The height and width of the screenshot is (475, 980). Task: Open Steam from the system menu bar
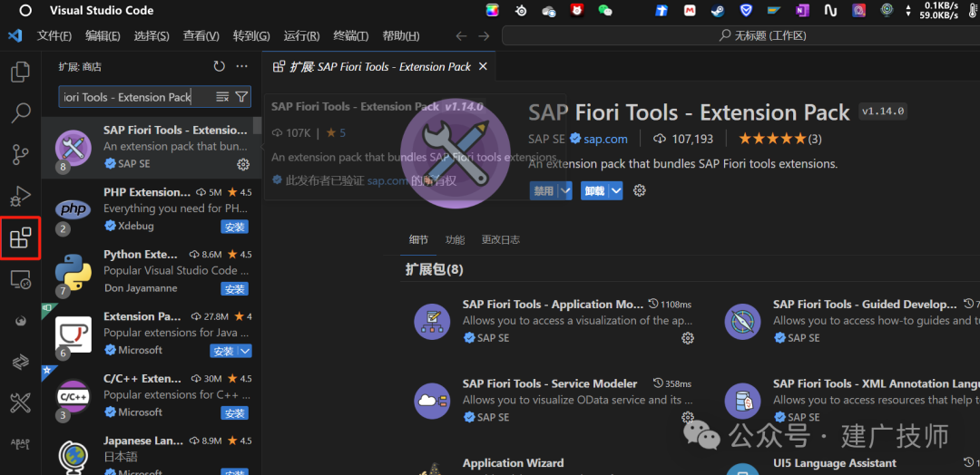(x=718, y=11)
